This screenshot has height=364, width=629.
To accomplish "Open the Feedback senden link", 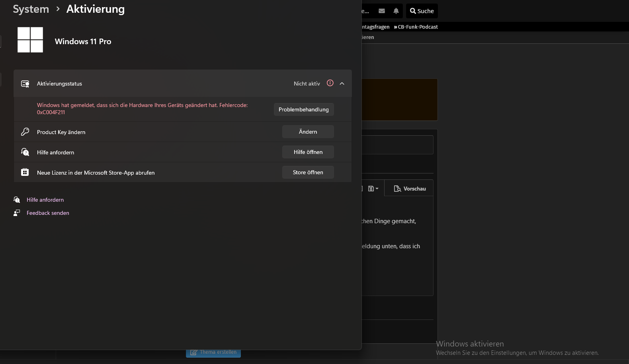I will [48, 213].
